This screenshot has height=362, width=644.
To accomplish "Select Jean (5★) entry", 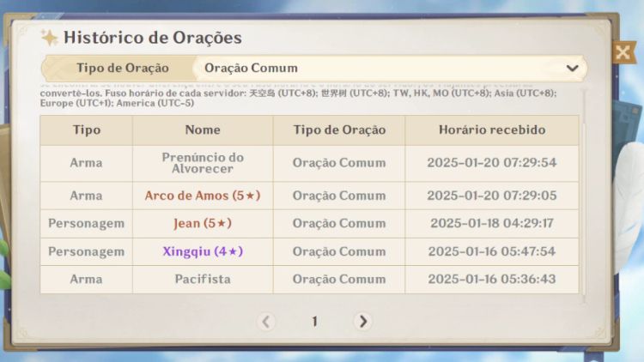I will [x=203, y=224].
